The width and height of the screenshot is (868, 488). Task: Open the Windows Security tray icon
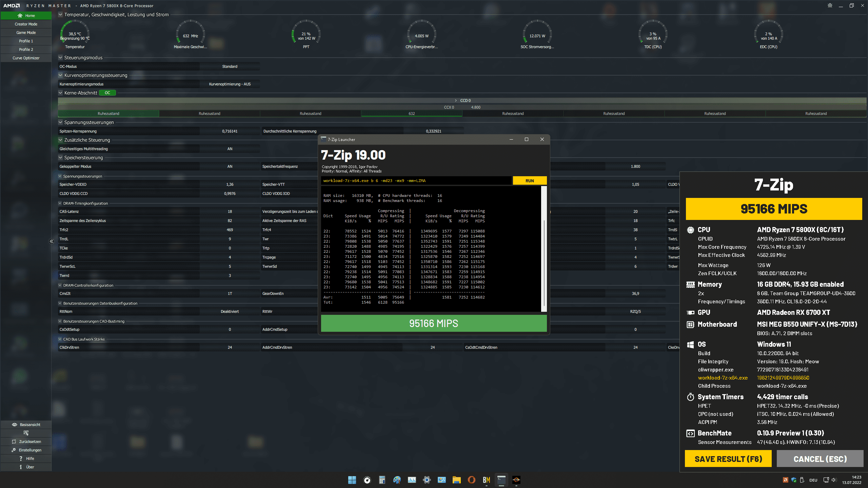794,480
